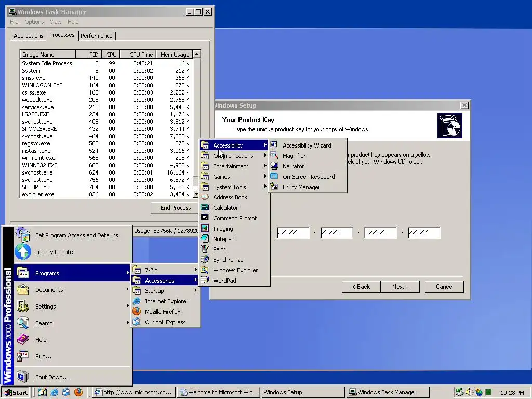Open Paint from Accessories
Image resolution: width=532 pixels, height=399 pixels.
(234, 249)
